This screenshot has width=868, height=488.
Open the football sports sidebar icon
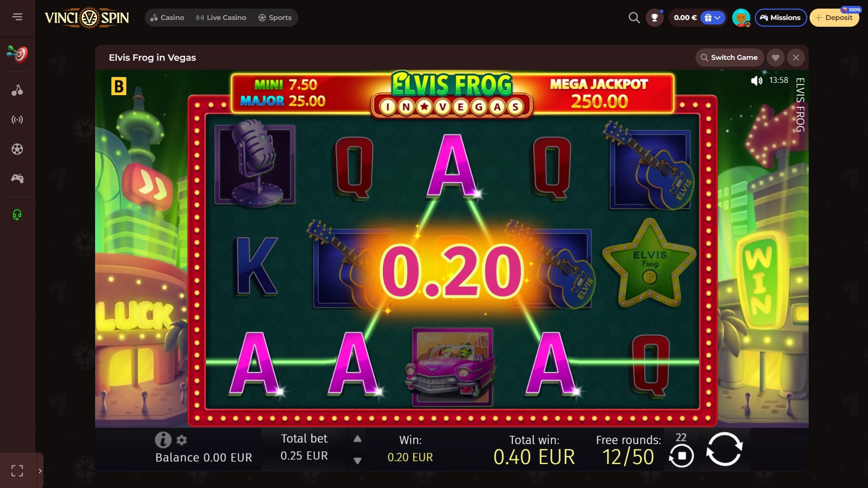(x=17, y=149)
